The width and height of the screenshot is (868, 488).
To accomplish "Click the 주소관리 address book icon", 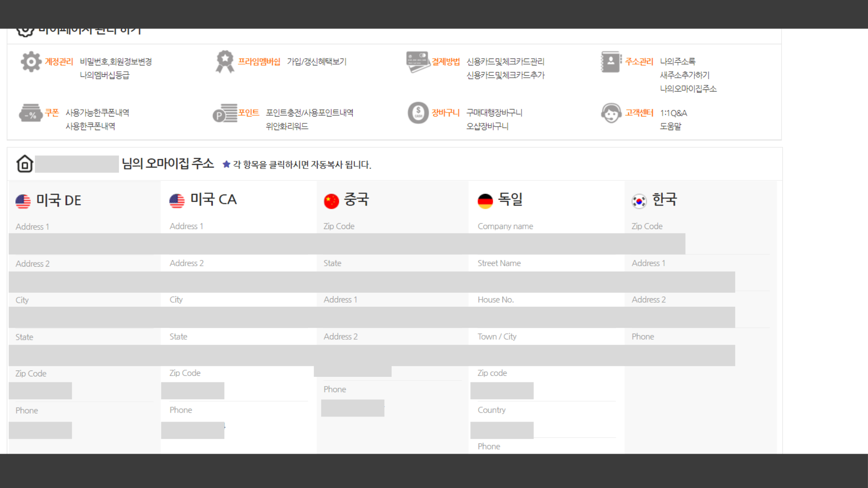I will pyautogui.click(x=611, y=62).
